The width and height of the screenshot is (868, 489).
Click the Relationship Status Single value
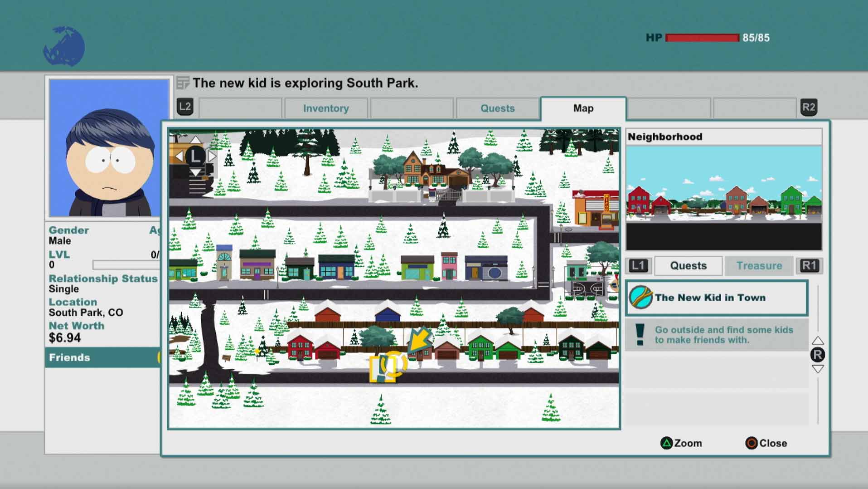click(x=64, y=289)
